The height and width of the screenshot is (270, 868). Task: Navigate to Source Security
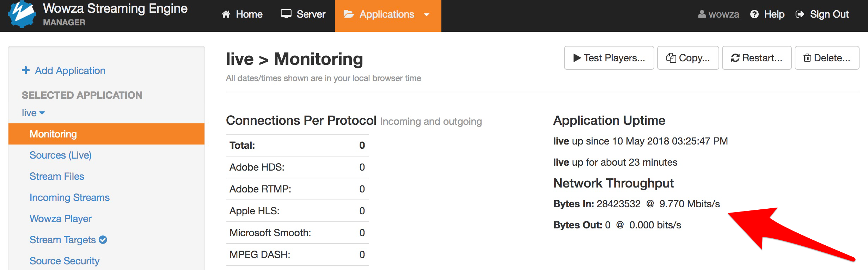tap(65, 261)
